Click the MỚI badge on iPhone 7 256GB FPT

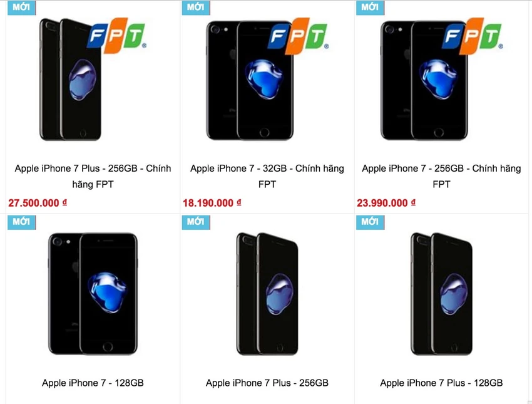pyautogui.click(x=370, y=7)
